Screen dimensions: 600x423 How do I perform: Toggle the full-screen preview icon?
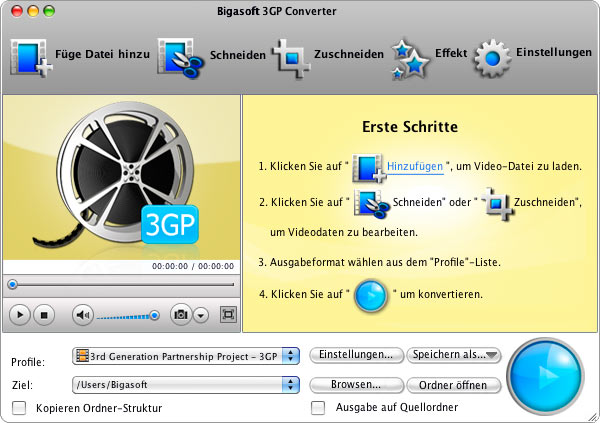[x=228, y=314]
